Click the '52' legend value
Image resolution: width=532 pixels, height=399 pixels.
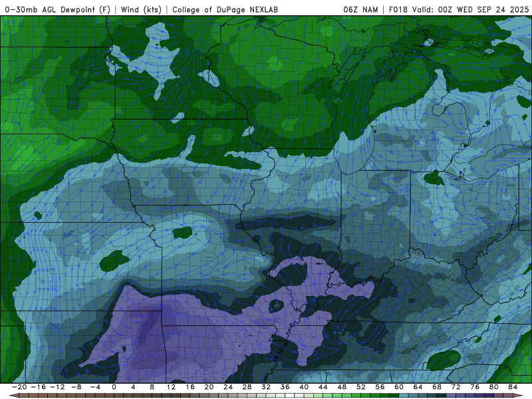point(361,387)
